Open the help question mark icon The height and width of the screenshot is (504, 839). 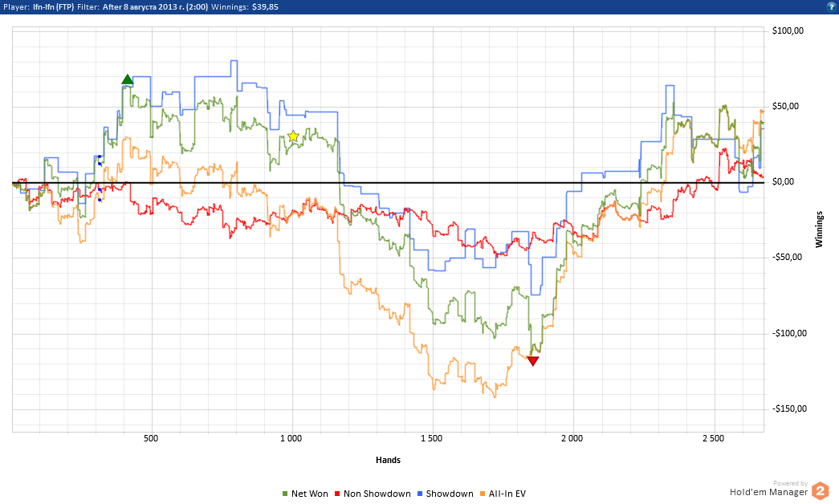point(831,6)
